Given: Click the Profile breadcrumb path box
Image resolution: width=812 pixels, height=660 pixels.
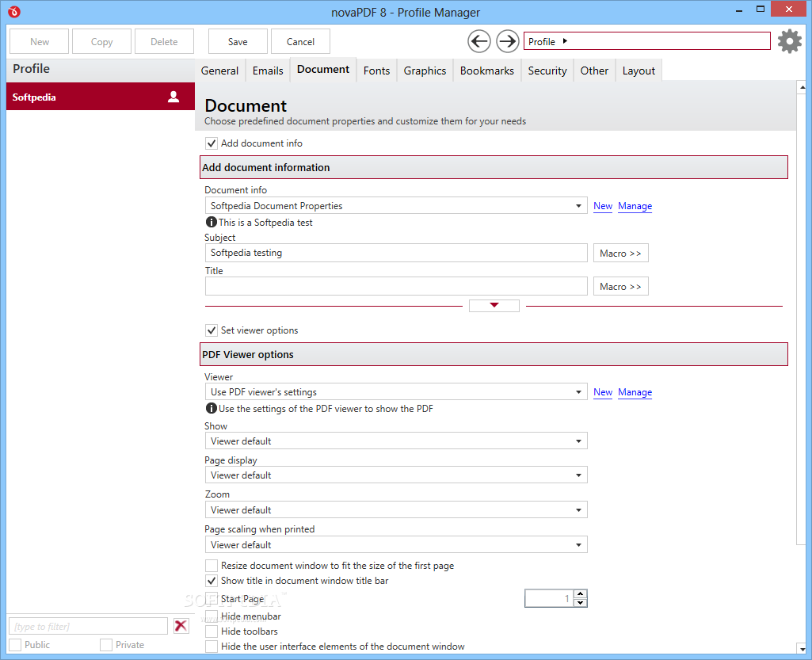Looking at the screenshot, I should click(x=646, y=41).
